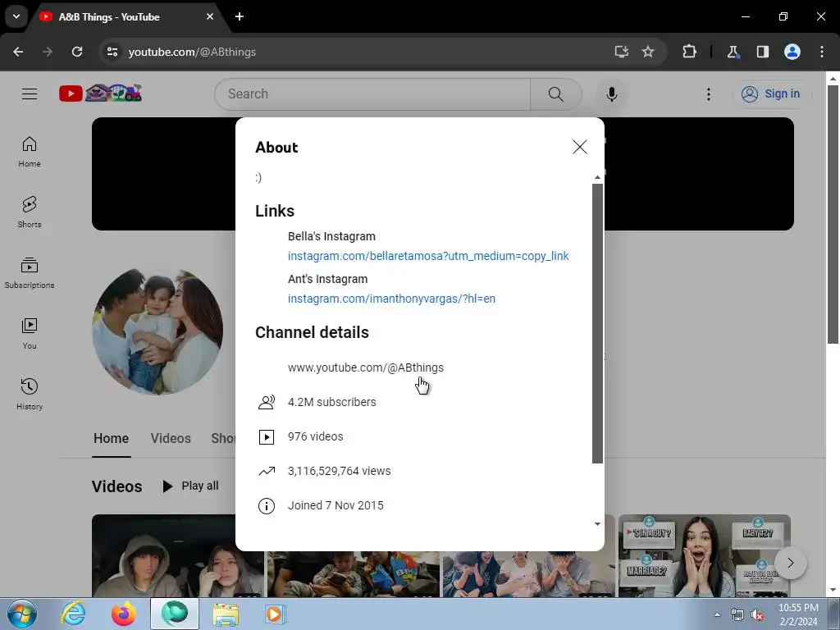Click the 3,116,529,764 views text
Image resolution: width=840 pixels, height=630 pixels.
coord(339,471)
